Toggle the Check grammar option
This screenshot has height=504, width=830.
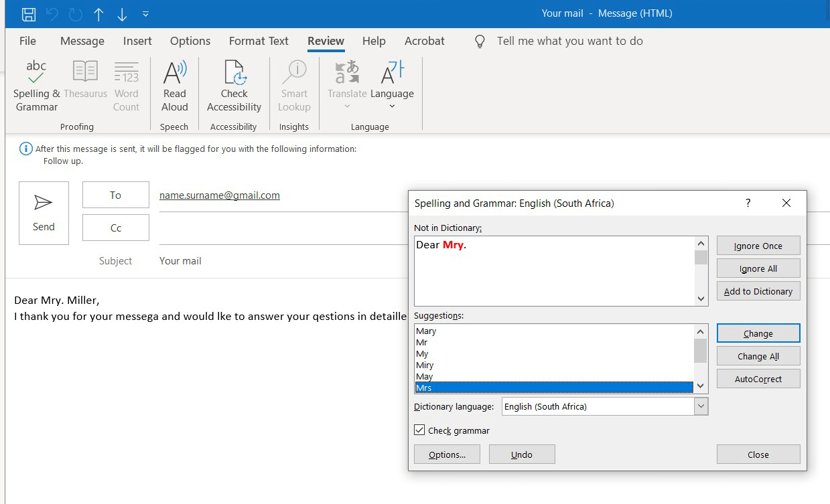coord(419,430)
